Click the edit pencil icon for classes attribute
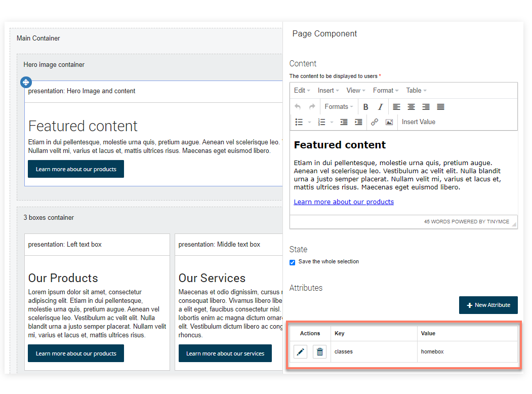The width and height of the screenshot is (532, 394). [x=300, y=351]
